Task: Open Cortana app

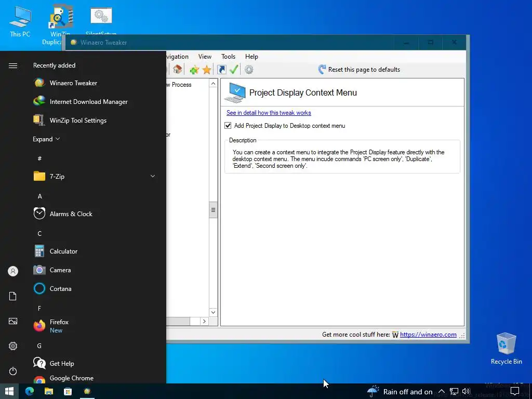Action: point(95,288)
